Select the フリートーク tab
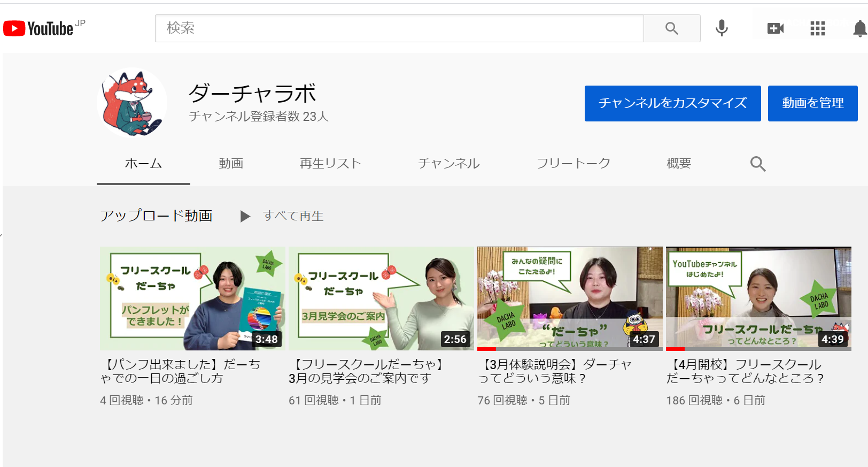The image size is (868, 467). click(573, 164)
